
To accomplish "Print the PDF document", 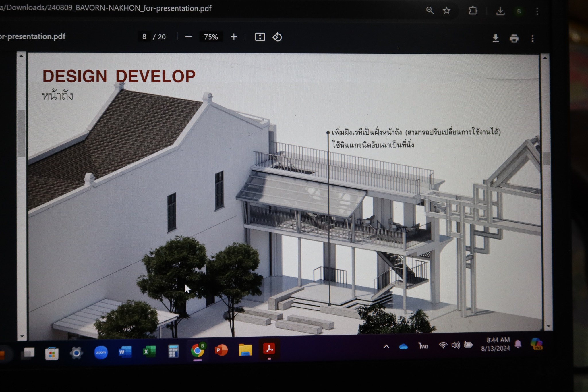I will click(514, 38).
